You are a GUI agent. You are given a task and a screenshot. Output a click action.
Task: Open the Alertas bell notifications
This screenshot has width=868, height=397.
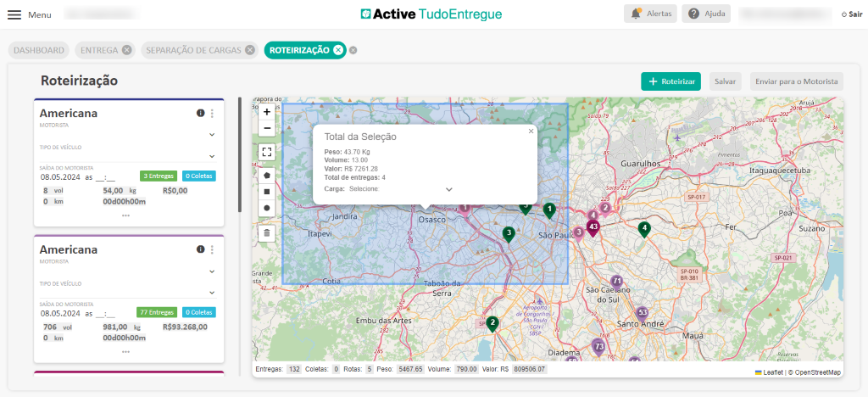[650, 14]
